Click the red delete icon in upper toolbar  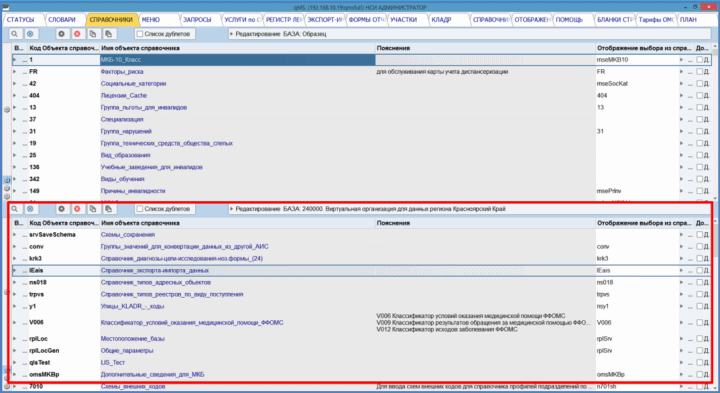77,34
